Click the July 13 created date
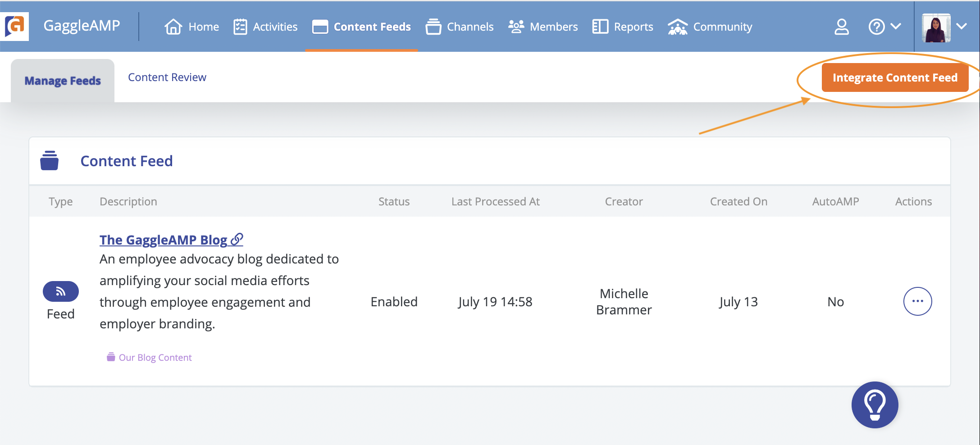Viewport: 980px width, 445px height. click(738, 302)
